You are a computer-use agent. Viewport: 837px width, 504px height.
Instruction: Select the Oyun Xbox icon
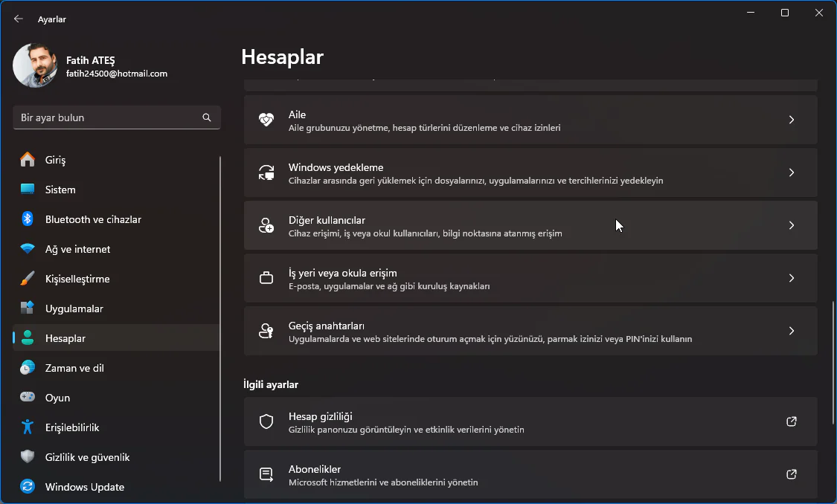[25, 398]
